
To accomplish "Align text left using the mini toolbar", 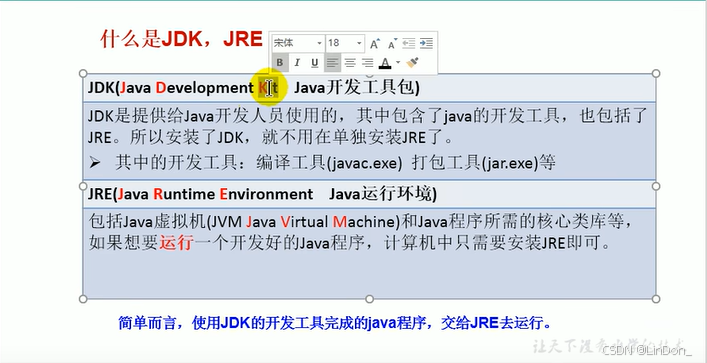I will point(332,62).
